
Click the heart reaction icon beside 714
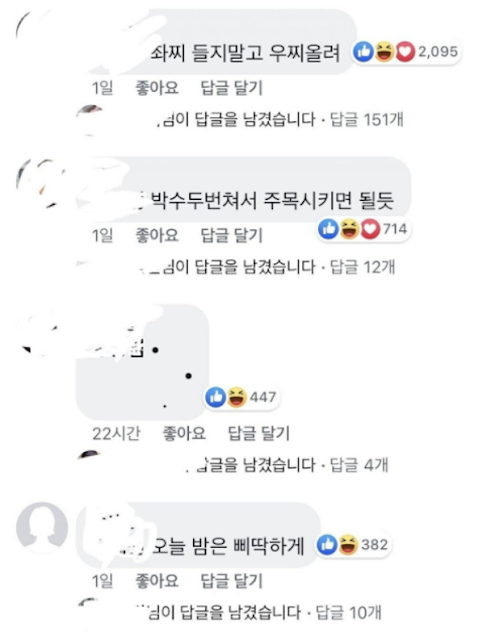(370, 229)
